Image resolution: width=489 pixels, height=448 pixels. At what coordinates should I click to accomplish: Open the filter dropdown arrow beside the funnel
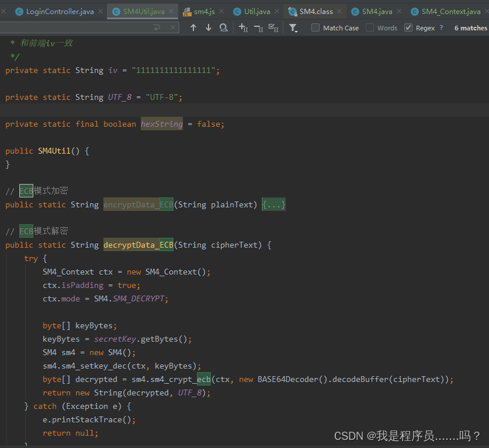coord(297,30)
